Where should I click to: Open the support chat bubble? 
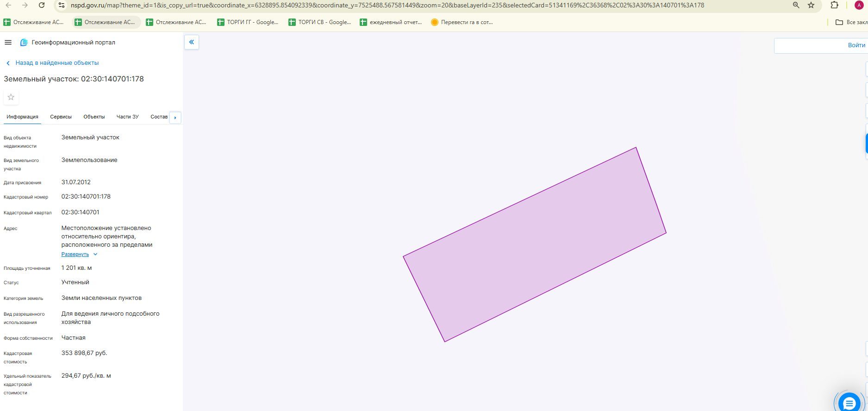pos(849,404)
